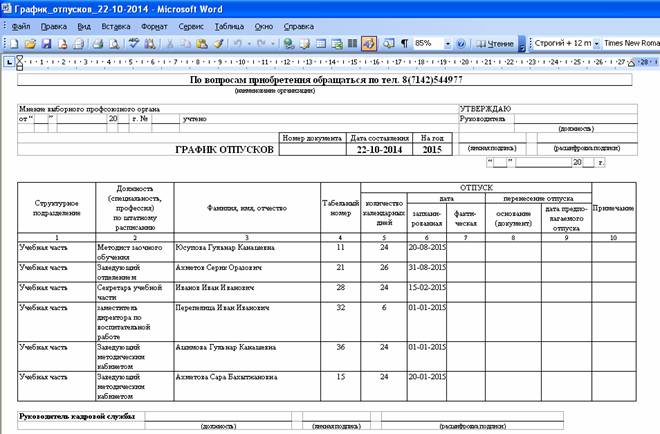Print the document using the printer icon
This screenshot has width=660, height=434.
pos(98,43)
